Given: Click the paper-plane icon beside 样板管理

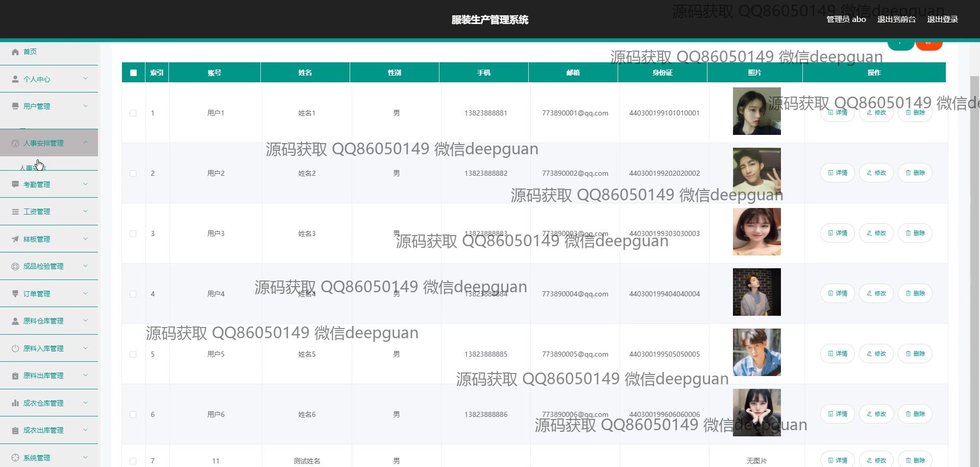Looking at the screenshot, I should tap(15, 239).
